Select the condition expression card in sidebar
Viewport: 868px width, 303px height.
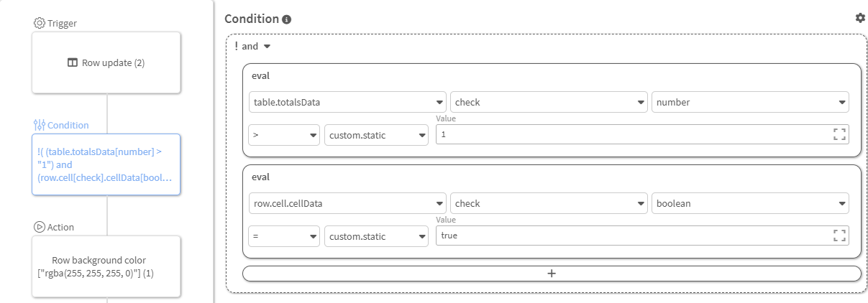coord(106,164)
